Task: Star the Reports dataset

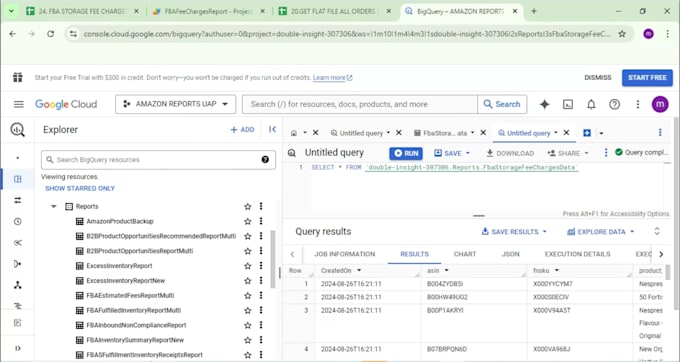Action: click(248, 206)
